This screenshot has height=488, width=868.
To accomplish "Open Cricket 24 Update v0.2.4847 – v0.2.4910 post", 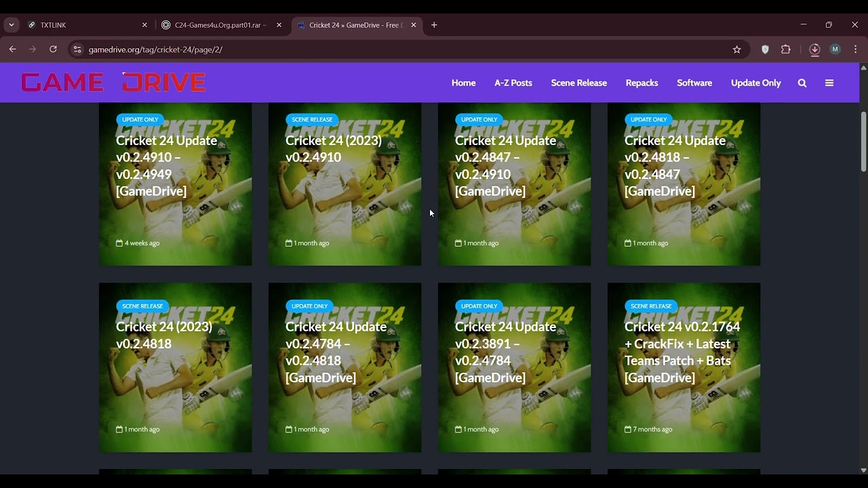I will 506,165.
